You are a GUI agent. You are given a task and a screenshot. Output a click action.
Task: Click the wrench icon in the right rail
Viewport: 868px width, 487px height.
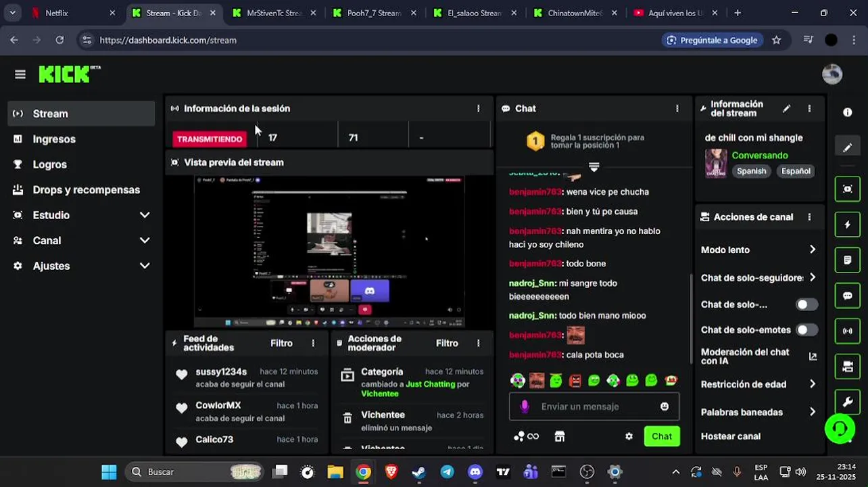point(848,402)
